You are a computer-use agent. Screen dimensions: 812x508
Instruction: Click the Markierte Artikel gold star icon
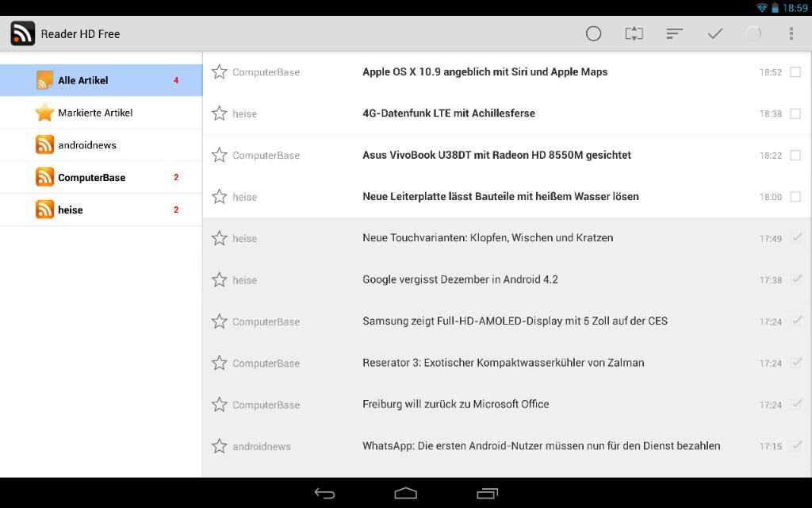[44, 113]
